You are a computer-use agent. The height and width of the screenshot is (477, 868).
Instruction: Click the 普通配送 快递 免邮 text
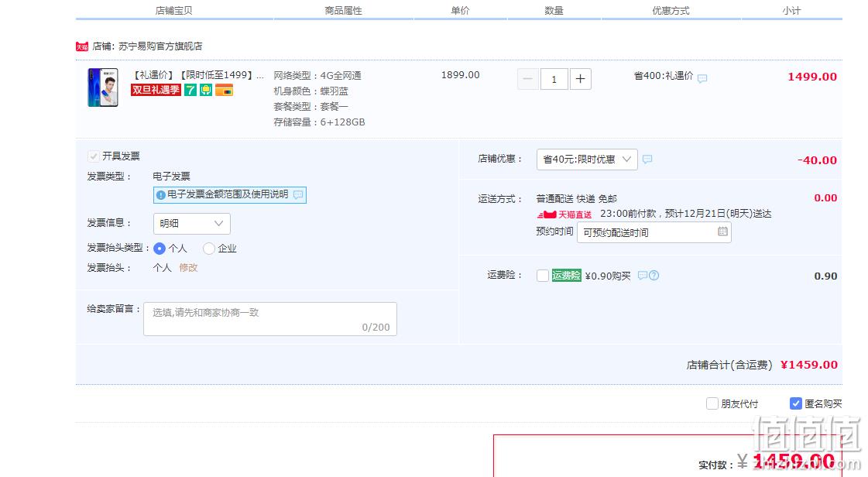click(x=577, y=199)
